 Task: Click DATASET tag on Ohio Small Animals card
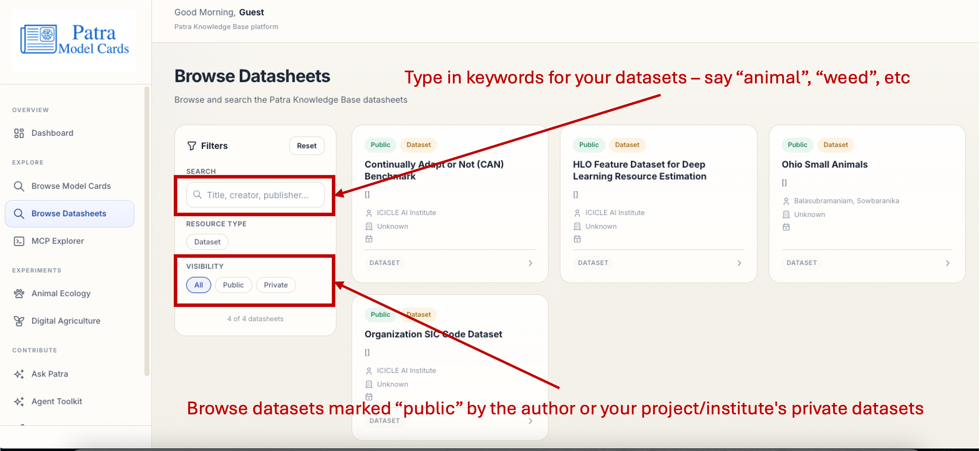pos(802,263)
